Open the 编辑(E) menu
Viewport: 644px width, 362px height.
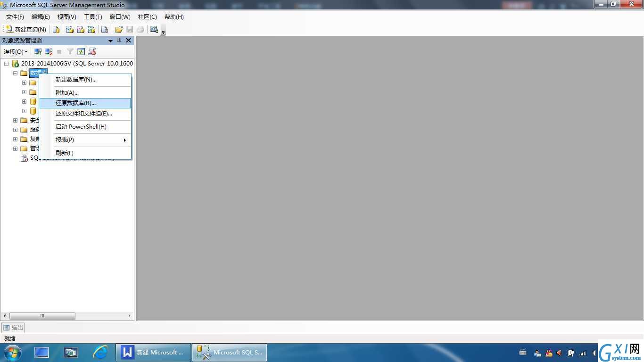(41, 16)
